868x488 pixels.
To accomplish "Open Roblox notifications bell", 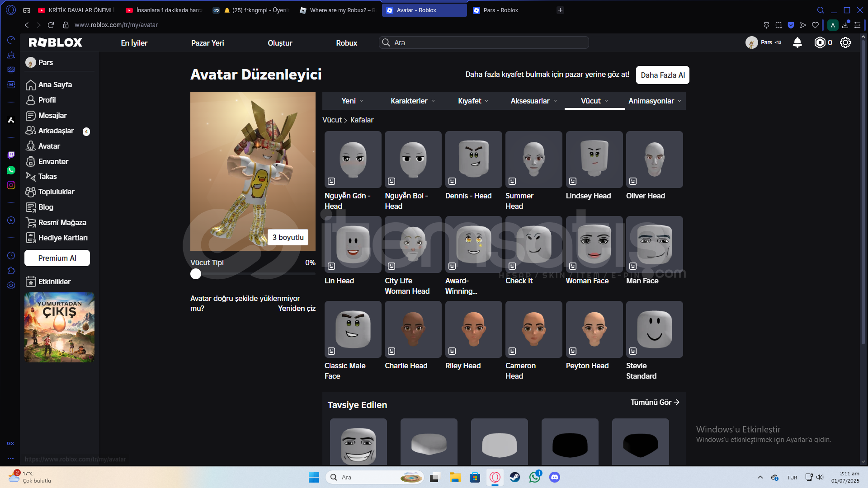I will pos(797,42).
